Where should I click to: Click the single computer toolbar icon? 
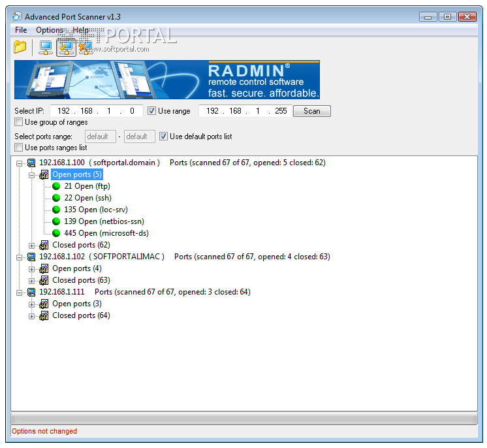46,48
